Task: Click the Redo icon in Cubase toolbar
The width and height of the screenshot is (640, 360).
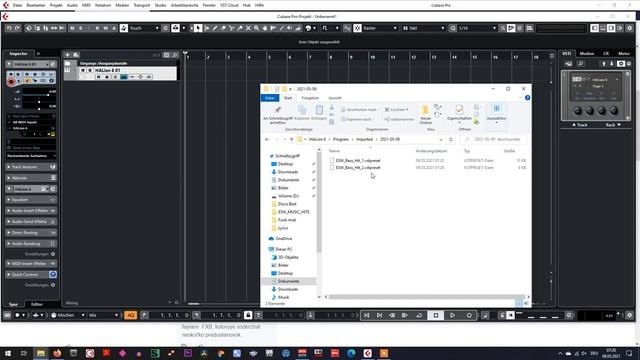Action: tap(17, 28)
